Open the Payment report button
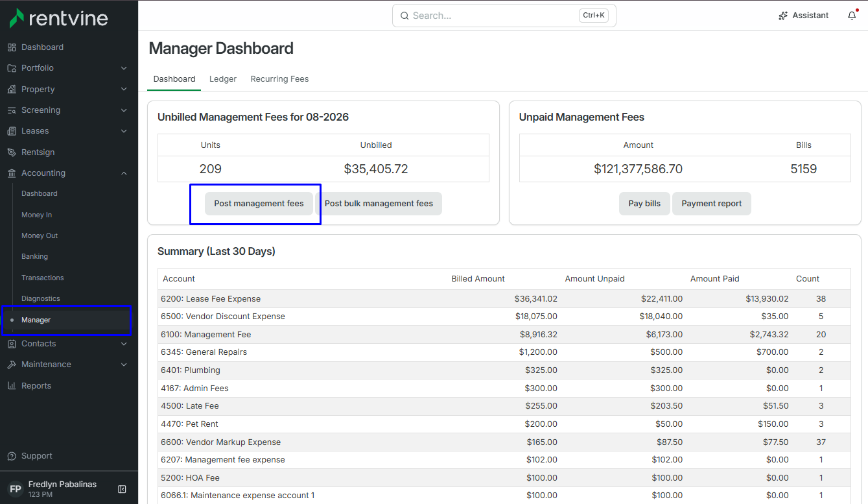Image resolution: width=868 pixels, height=504 pixels. pos(712,204)
